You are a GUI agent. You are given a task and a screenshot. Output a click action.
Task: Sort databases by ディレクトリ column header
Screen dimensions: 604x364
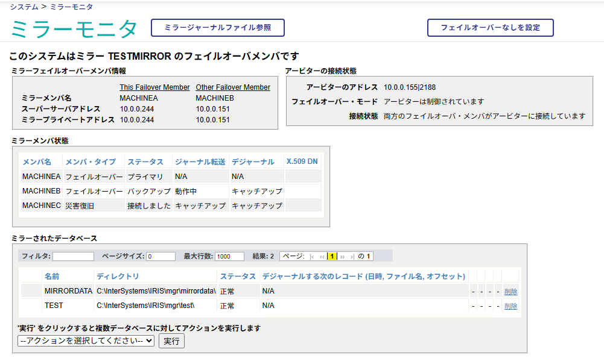[118, 276]
